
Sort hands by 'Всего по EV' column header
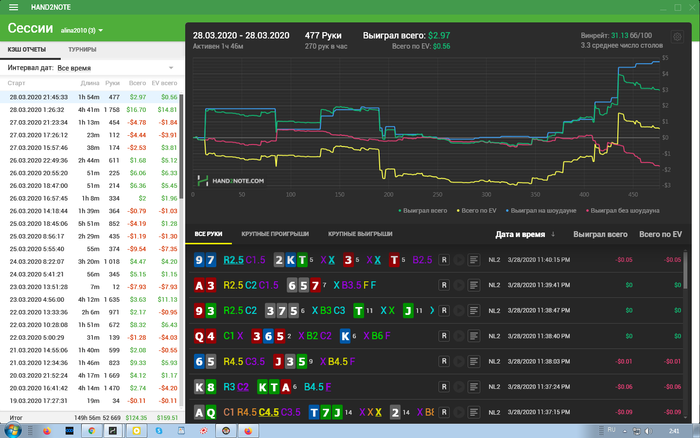coord(660,234)
